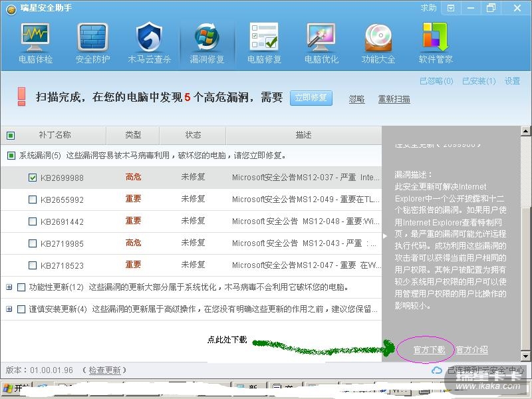
Task: Open the title bar dropdown menu icon
Action: click(451, 8)
